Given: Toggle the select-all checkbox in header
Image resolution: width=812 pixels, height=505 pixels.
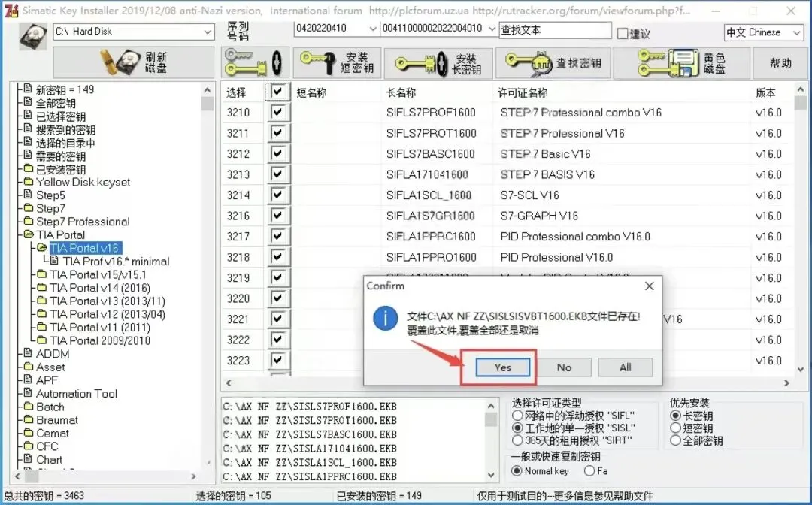Looking at the screenshot, I should [x=277, y=92].
